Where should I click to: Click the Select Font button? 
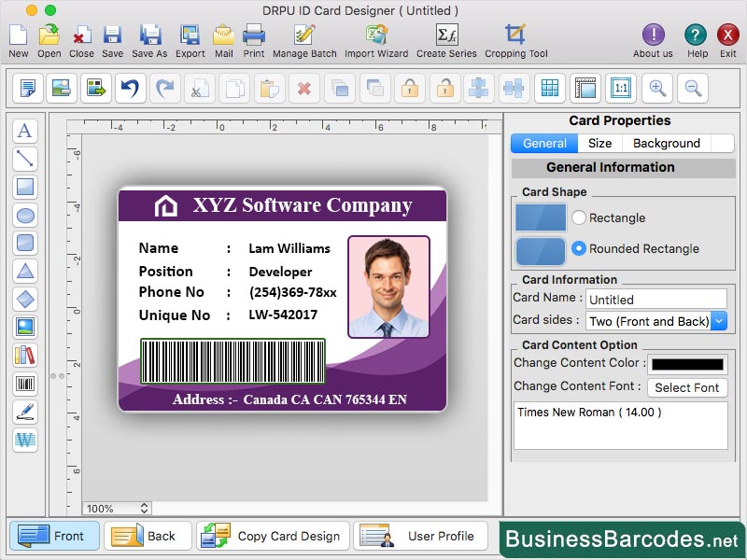tap(687, 387)
